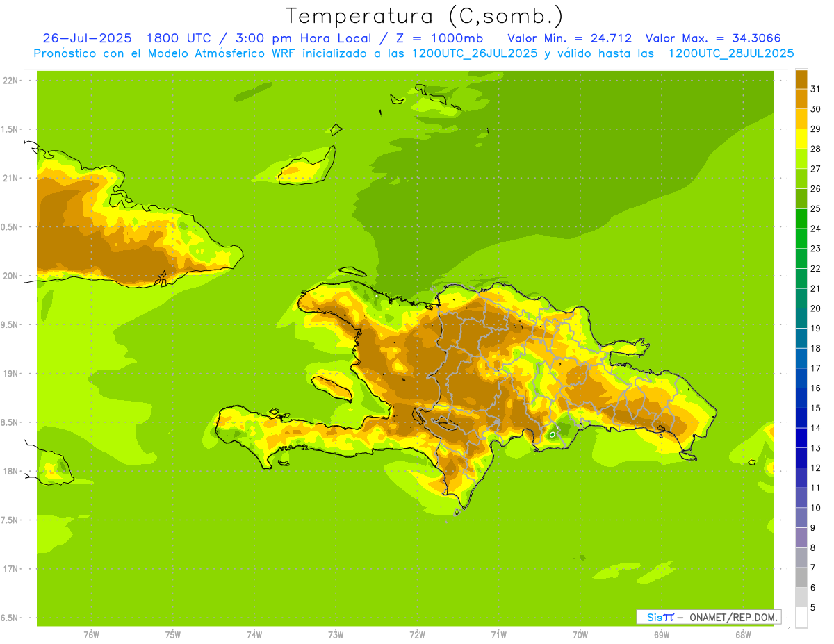Click the '0.5N' latitude label
Screen dimensions: 834x644
click(10, 227)
